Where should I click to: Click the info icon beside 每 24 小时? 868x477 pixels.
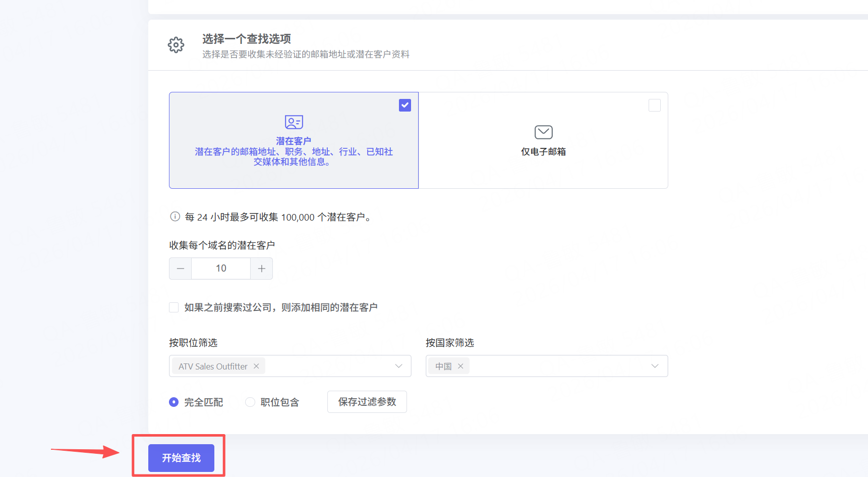[x=175, y=217]
